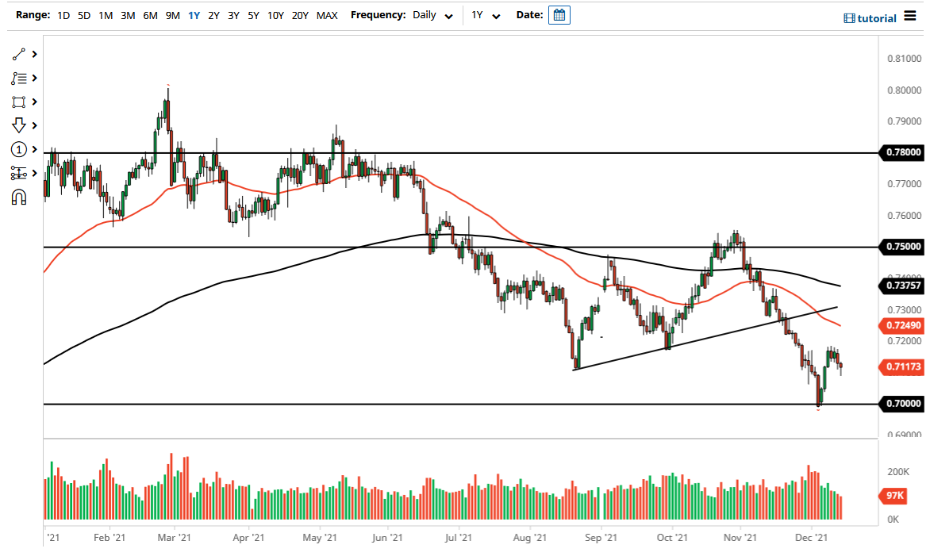Enable the 5Y range view
The width and height of the screenshot is (930, 560).
[253, 15]
